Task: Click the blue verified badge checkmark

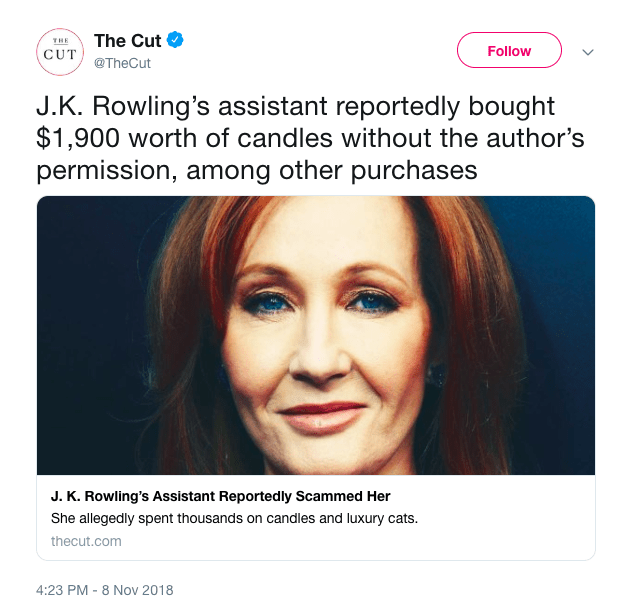Action: pyautogui.click(x=176, y=41)
